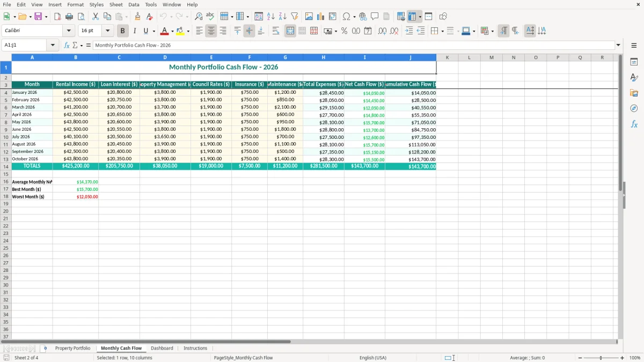644x362 pixels.
Task: Click the Print icon
Action: [69, 17]
